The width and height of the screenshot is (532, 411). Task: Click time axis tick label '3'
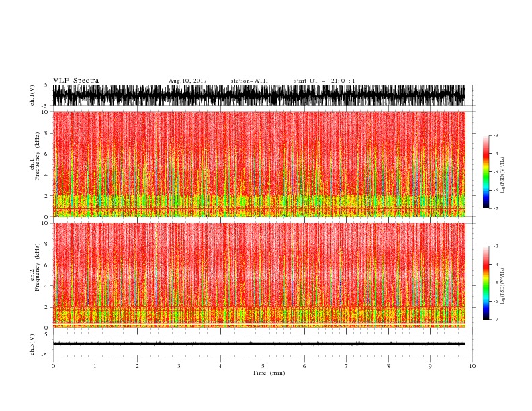(x=179, y=366)
